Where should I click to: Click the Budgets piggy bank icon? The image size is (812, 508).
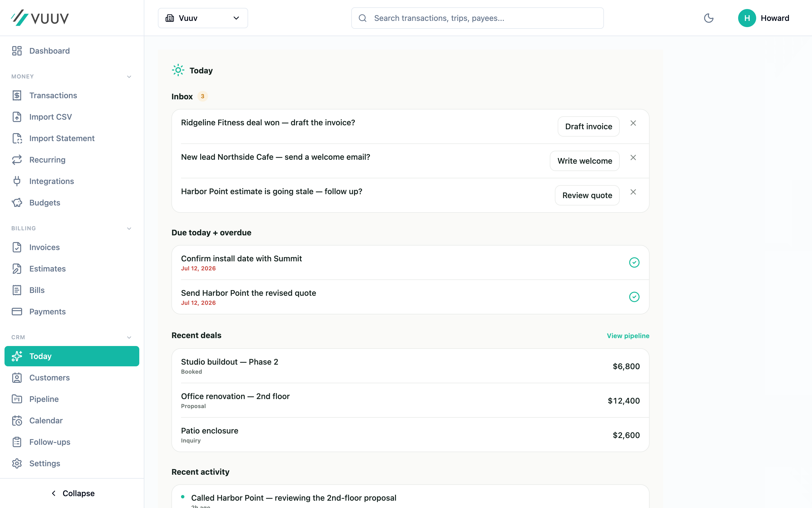click(x=17, y=203)
